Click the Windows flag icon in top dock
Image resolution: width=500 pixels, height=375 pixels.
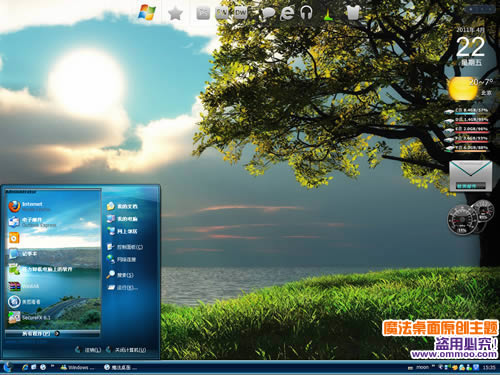(x=147, y=13)
